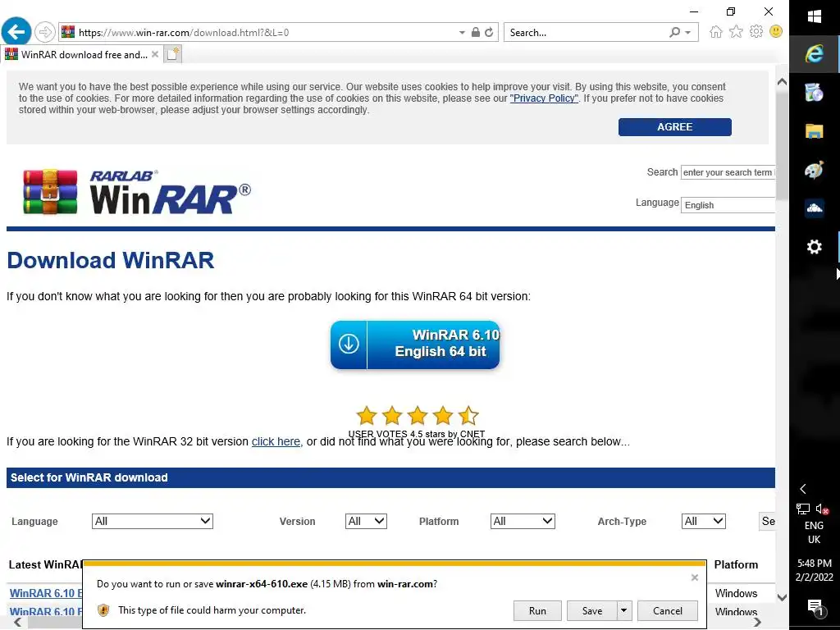
Task: Open the Favorites star icon
Action: pyautogui.click(x=736, y=32)
